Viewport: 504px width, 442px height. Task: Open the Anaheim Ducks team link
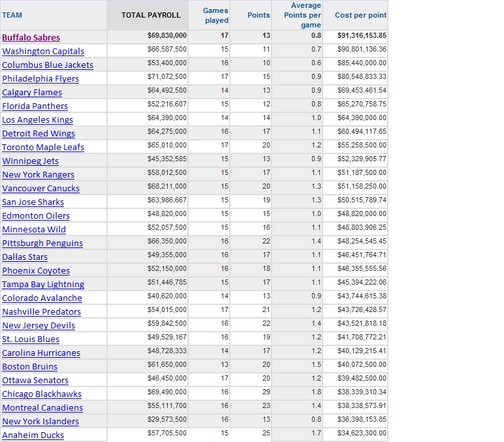[33, 435]
